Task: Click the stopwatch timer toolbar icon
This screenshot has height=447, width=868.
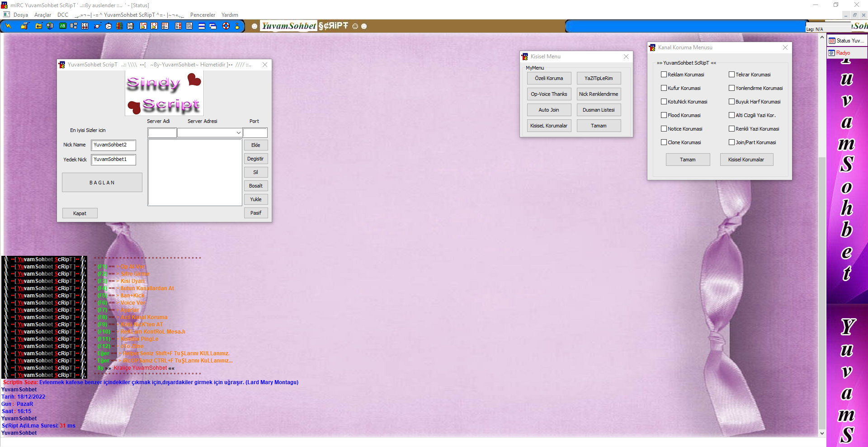Action: [x=108, y=26]
